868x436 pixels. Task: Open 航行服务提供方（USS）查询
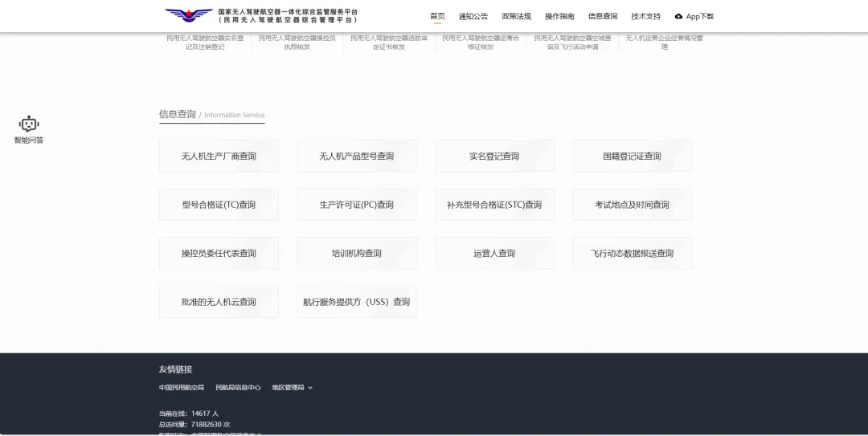[357, 302]
